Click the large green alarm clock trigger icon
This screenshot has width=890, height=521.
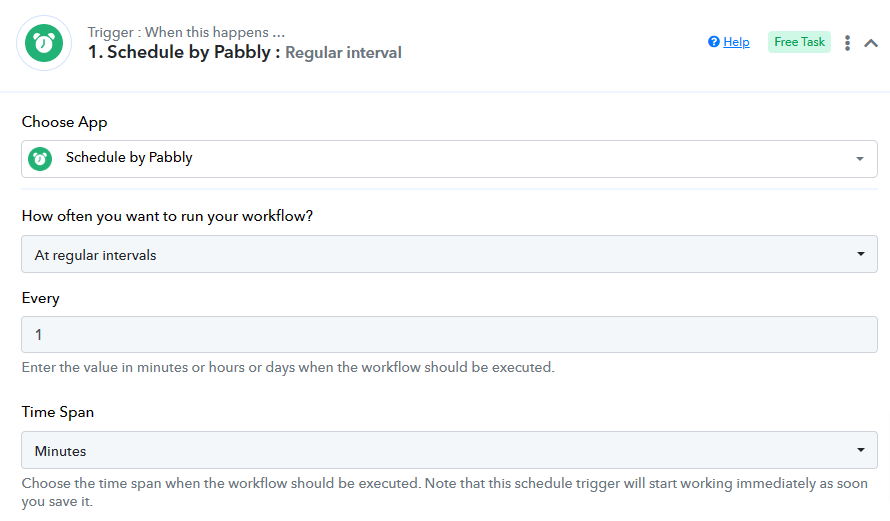[44, 43]
